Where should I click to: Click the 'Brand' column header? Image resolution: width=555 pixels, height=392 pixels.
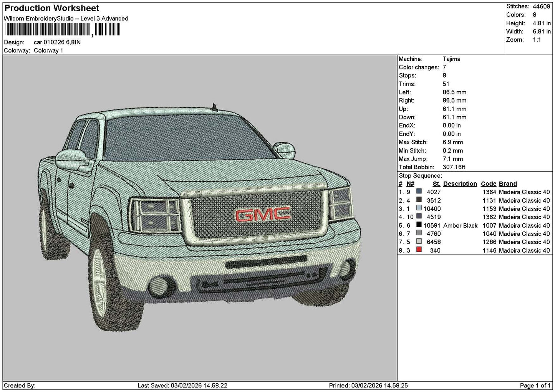(508, 184)
